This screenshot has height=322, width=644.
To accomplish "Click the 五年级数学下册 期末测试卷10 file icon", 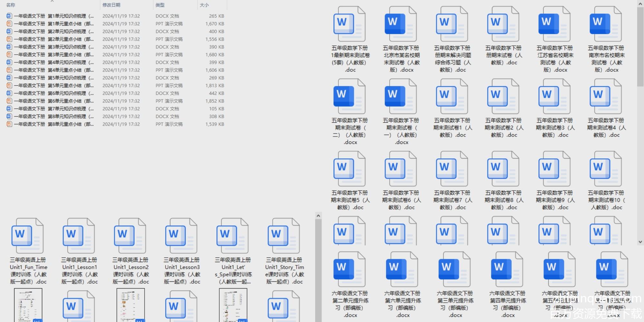I will coord(605,169).
